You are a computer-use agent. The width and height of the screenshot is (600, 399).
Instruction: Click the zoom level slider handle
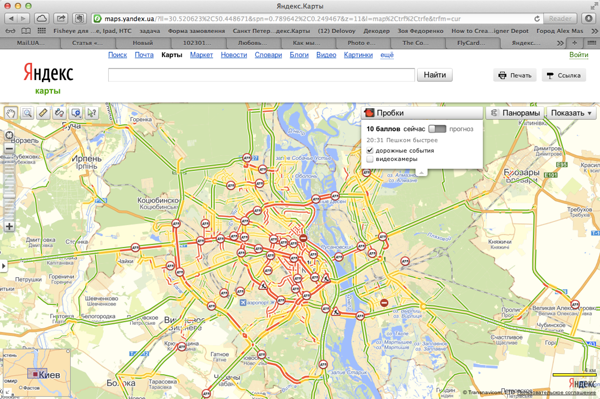(x=9, y=195)
